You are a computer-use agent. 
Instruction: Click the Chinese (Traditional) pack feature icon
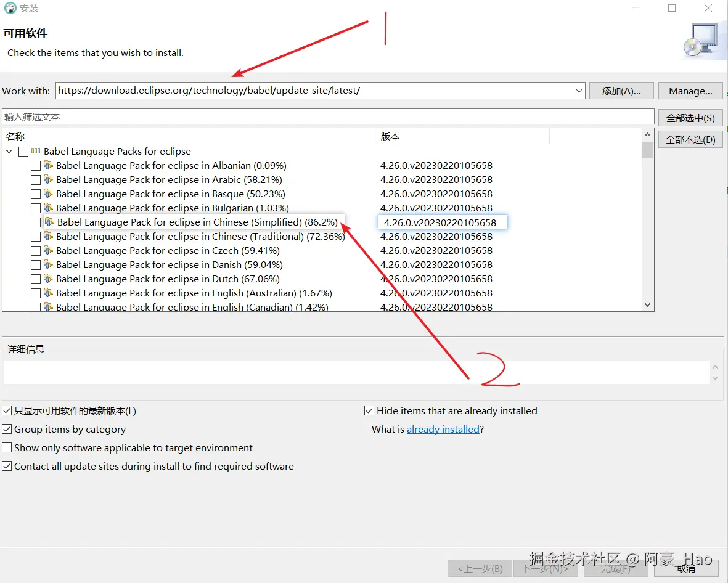pyautogui.click(x=48, y=236)
